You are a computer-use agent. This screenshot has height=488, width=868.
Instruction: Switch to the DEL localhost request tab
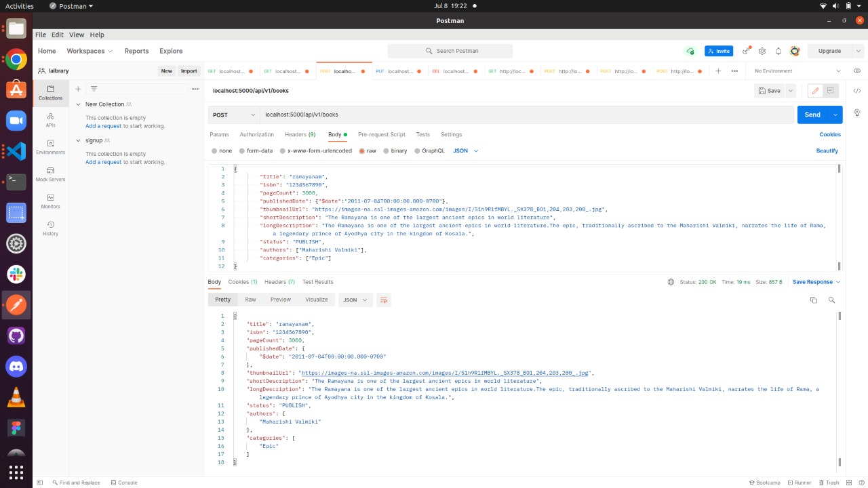coord(456,71)
